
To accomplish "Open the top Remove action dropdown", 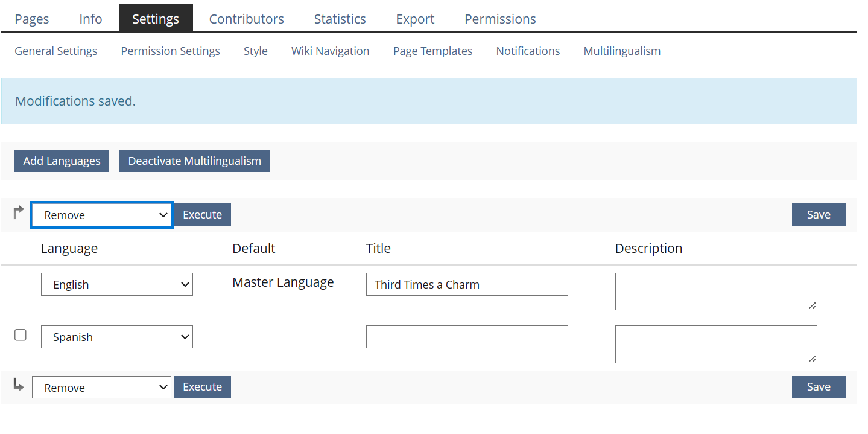I will 101,215.
